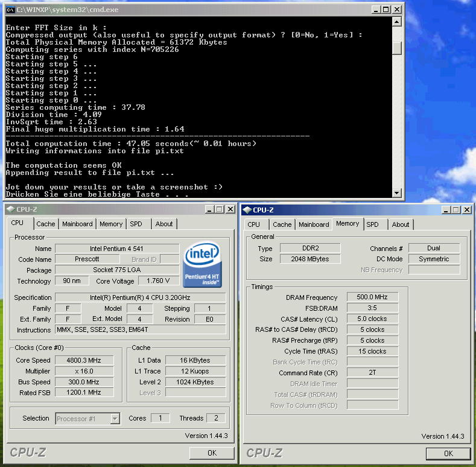476x467 pixels.
Task: Click Core Voltage value '1.760 V'
Action: click(158, 281)
